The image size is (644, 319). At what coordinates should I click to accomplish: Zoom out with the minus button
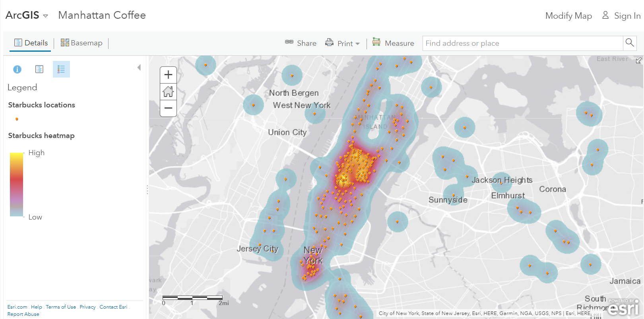coord(168,108)
